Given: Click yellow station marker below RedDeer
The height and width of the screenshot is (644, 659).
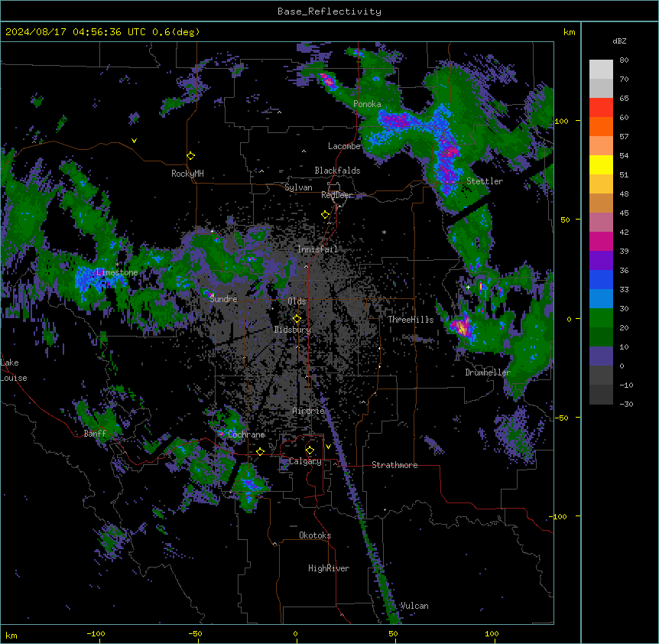Looking at the screenshot, I should coord(326,215).
